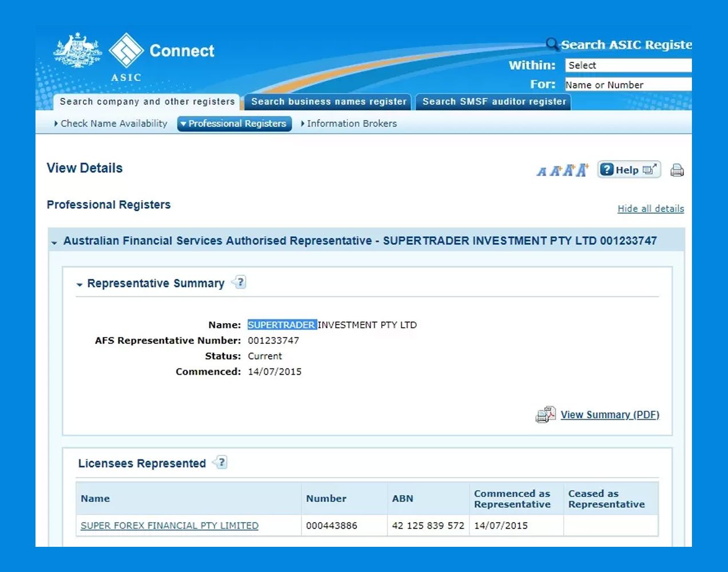728x572 pixels.
Task: Switch to Search SMSF auditor register tab
Action: pos(493,102)
